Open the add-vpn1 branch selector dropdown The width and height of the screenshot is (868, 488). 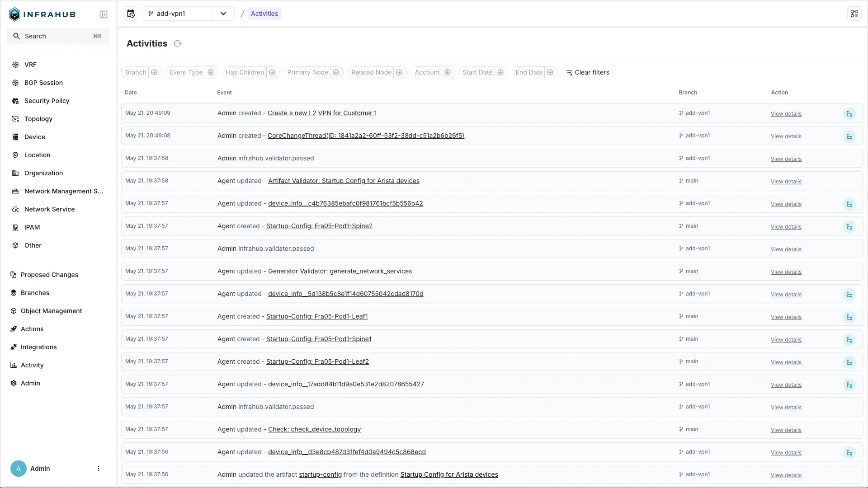pos(223,14)
